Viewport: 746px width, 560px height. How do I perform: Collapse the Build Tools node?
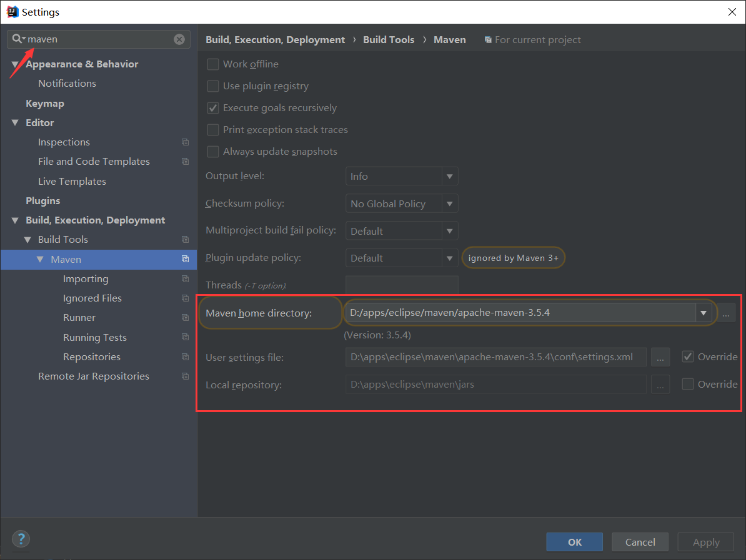(x=27, y=240)
